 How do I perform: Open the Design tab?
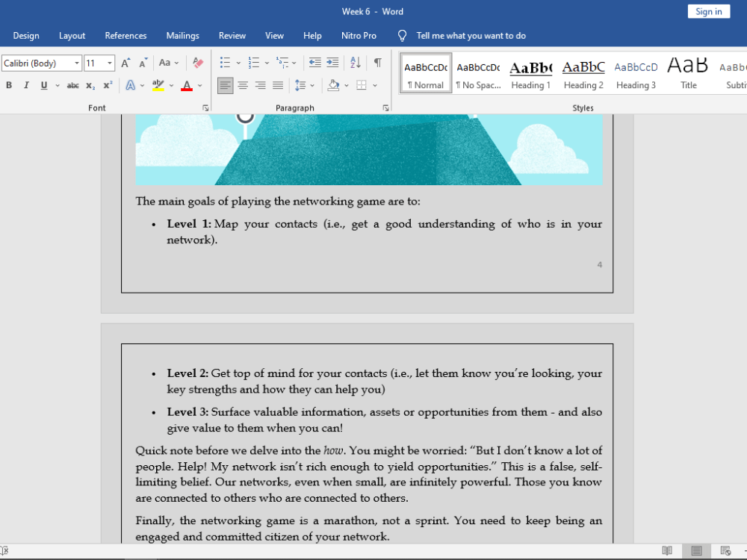point(26,36)
